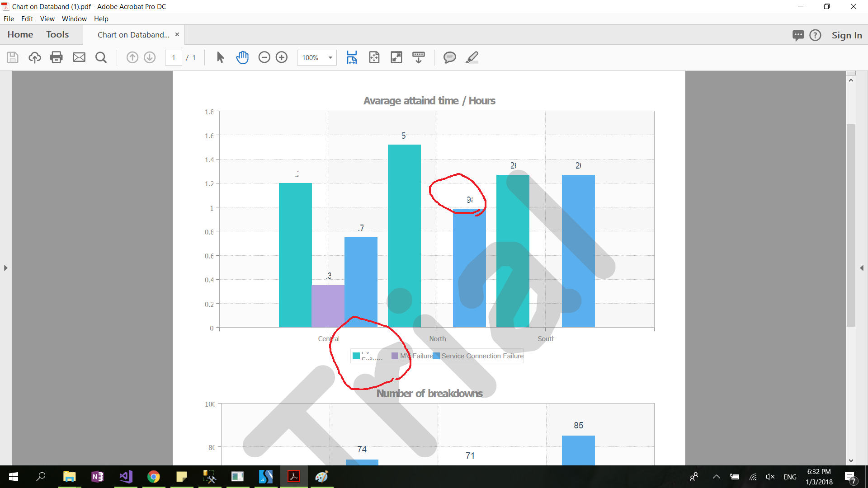Click the bar value label '85'
The width and height of the screenshot is (868, 488).
[579, 425]
